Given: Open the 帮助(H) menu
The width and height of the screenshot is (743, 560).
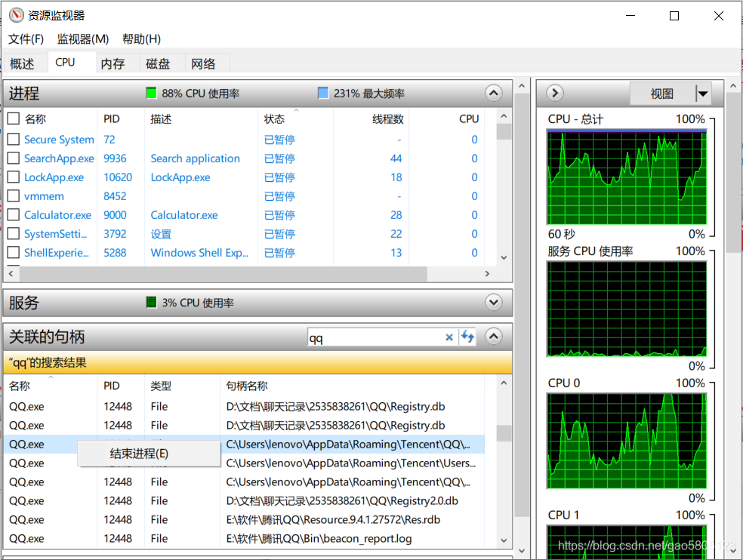Looking at the screenshot, I should pos(141,38).
